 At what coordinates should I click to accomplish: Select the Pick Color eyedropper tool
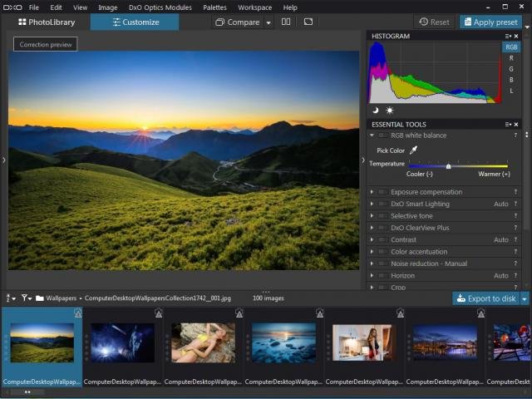414,150
